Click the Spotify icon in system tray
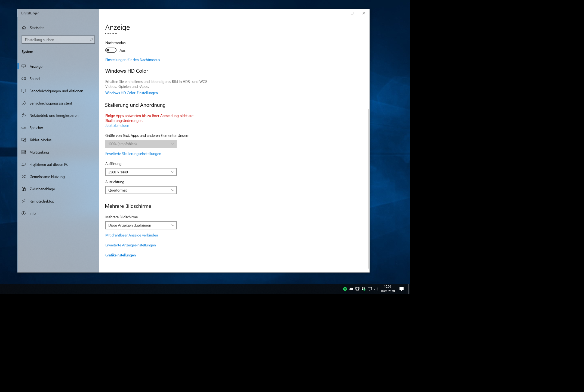The height and width of the screenshot is (392, 584). tap(345, 289)
